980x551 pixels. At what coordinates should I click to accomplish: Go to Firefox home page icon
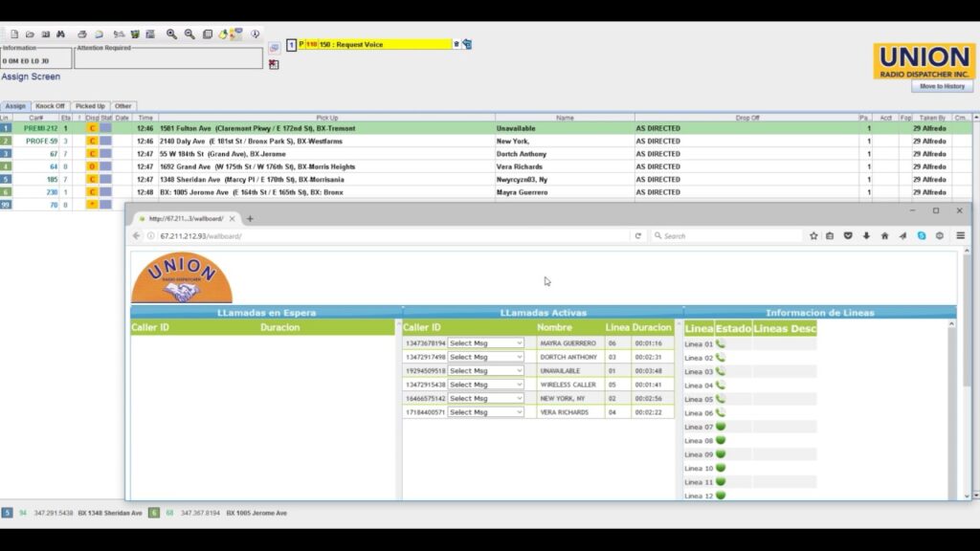point(884,235)
